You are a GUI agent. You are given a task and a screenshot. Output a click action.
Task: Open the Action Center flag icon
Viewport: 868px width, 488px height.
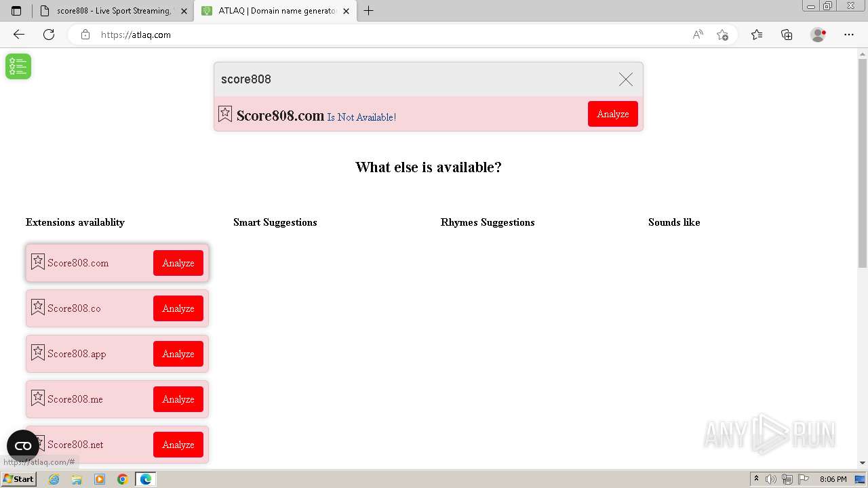coord(802,479)
